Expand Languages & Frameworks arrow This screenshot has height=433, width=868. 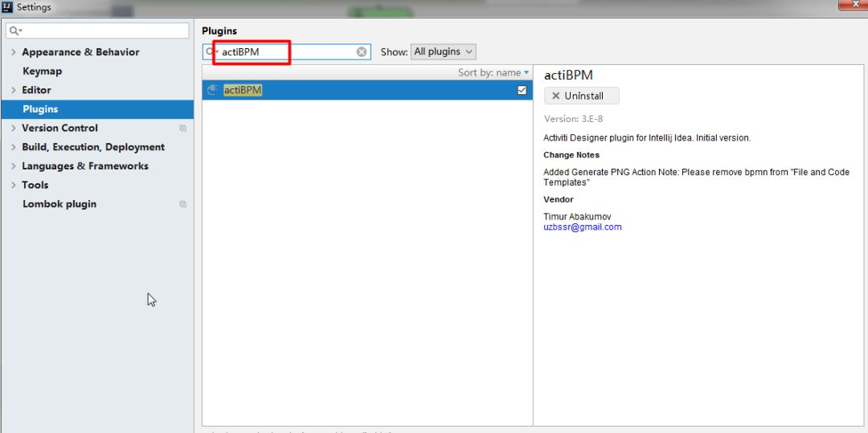tap(14, 166)
